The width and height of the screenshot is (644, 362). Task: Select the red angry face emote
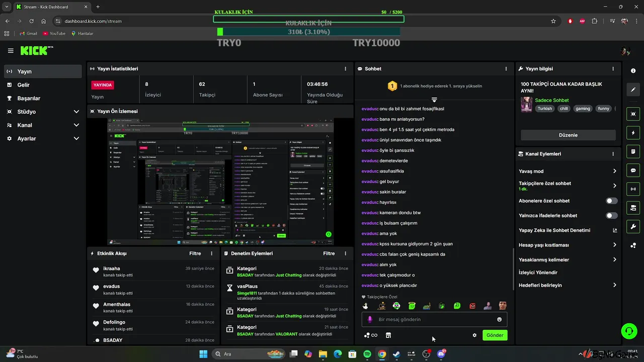472,306
